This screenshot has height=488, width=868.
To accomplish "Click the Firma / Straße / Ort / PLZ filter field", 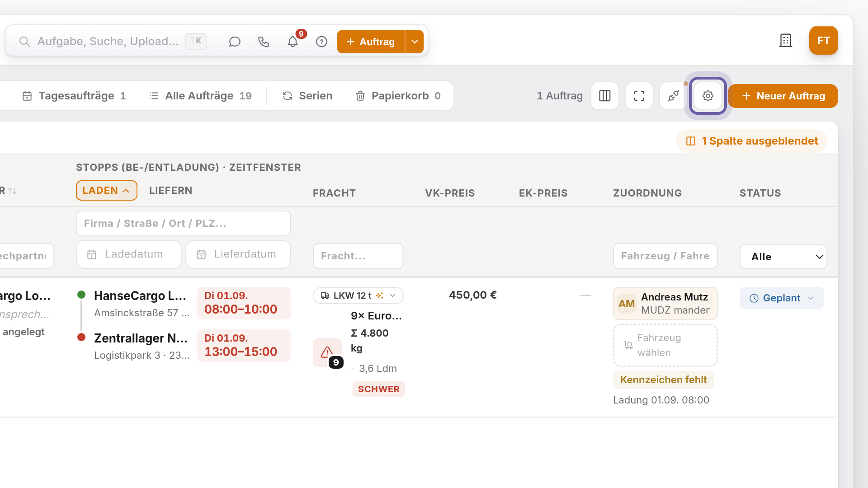I will click(183, 223).
